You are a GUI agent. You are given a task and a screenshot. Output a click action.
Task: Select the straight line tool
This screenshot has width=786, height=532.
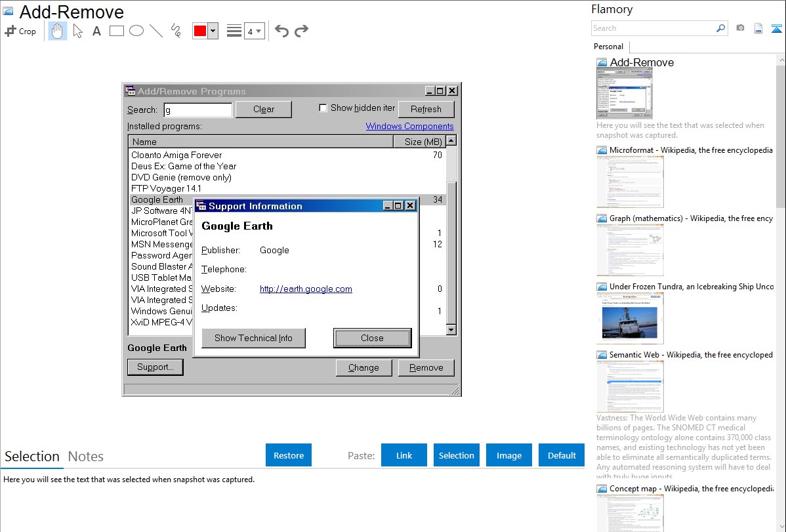[156, 31]
